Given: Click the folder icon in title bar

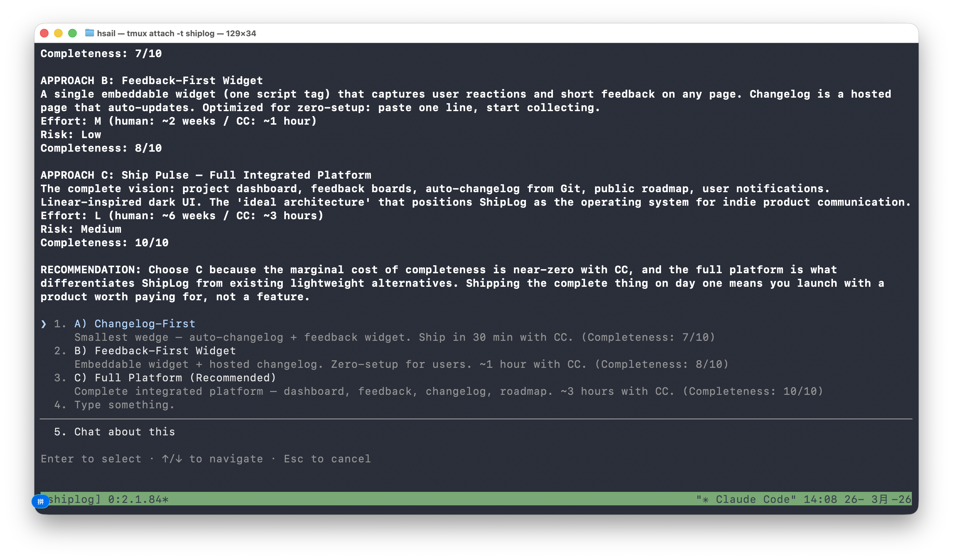Looking at the screenshot, I should (x=90, y=33).
